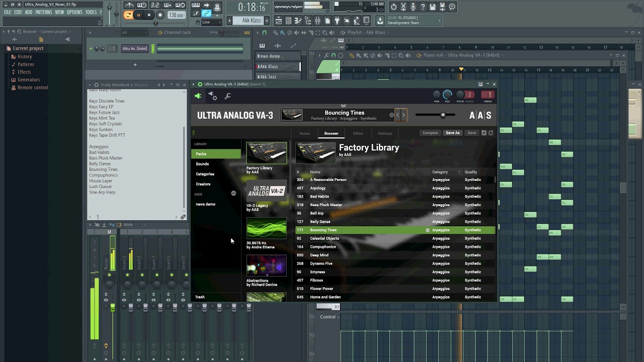Sort presets by Category column header
Screen dimensions: 644x362
tap(440, 172)
